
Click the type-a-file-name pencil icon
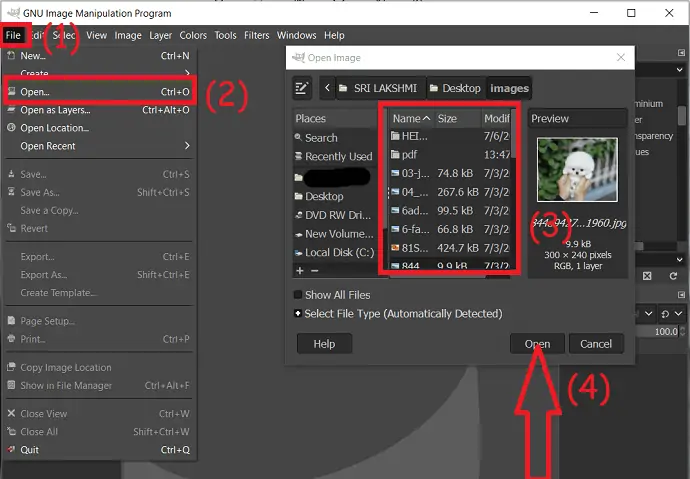[302, 88]
